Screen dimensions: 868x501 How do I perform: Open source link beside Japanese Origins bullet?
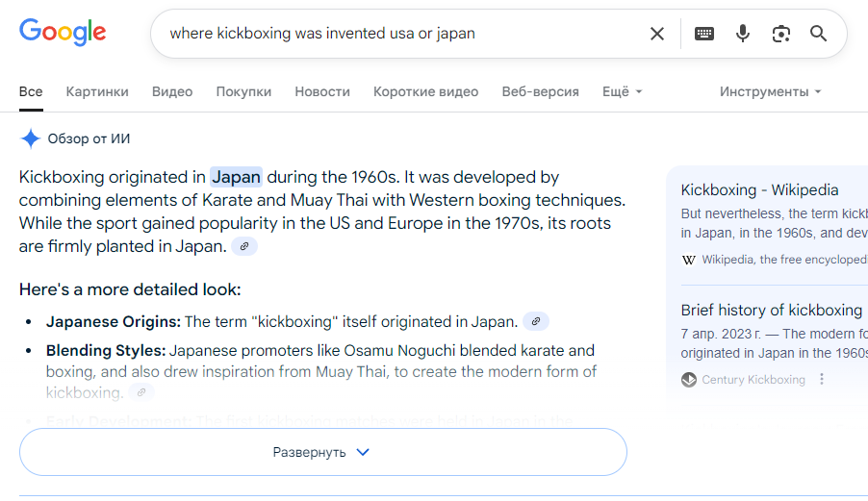pos(536,321)
